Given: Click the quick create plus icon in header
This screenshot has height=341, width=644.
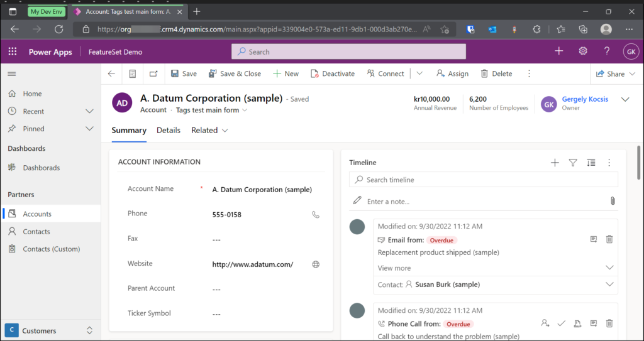Looking at the screenshot, I should coord(558,51).
